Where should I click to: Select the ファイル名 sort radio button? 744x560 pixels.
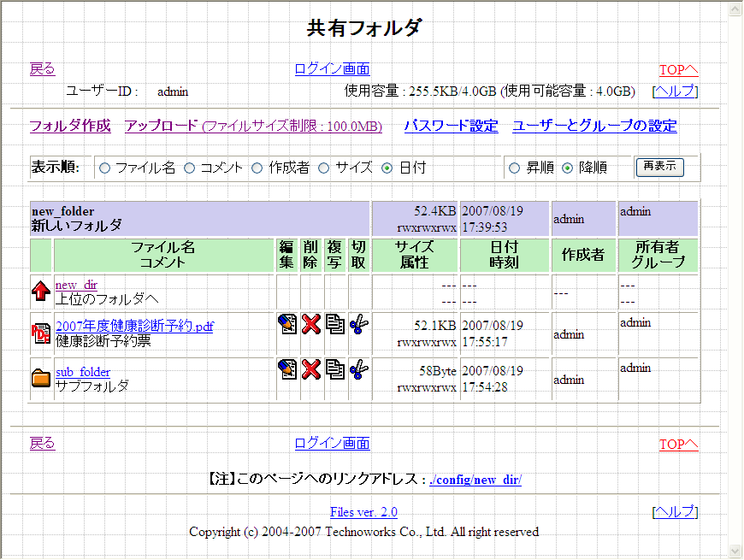pyautogui.click(x=105, y=168)
